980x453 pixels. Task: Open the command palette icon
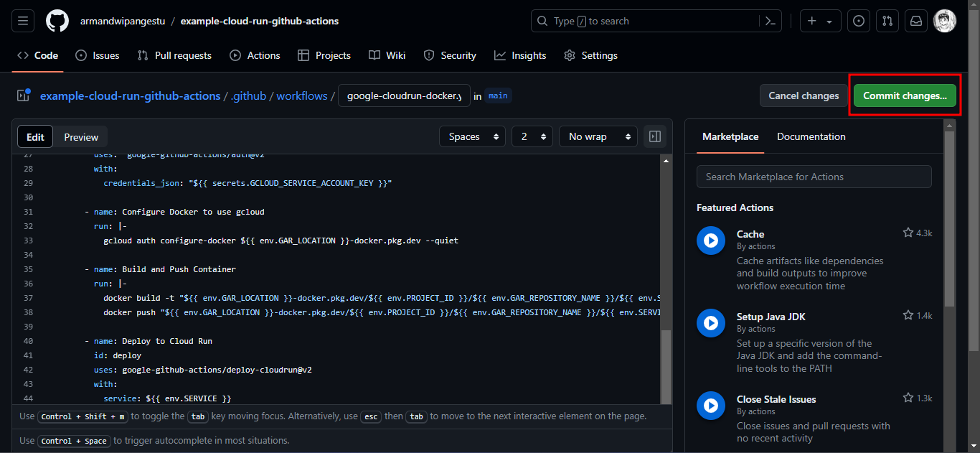[x=771, y=21]
